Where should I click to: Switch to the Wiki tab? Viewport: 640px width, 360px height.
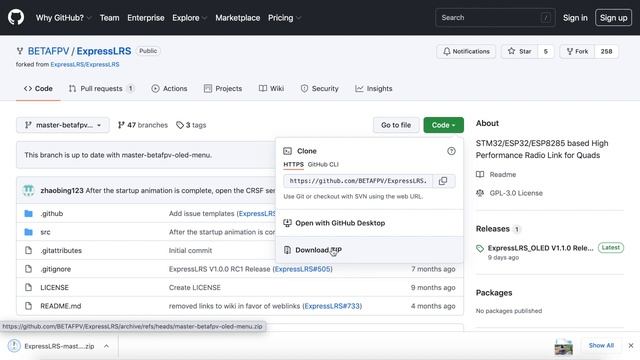coord(271,89)
